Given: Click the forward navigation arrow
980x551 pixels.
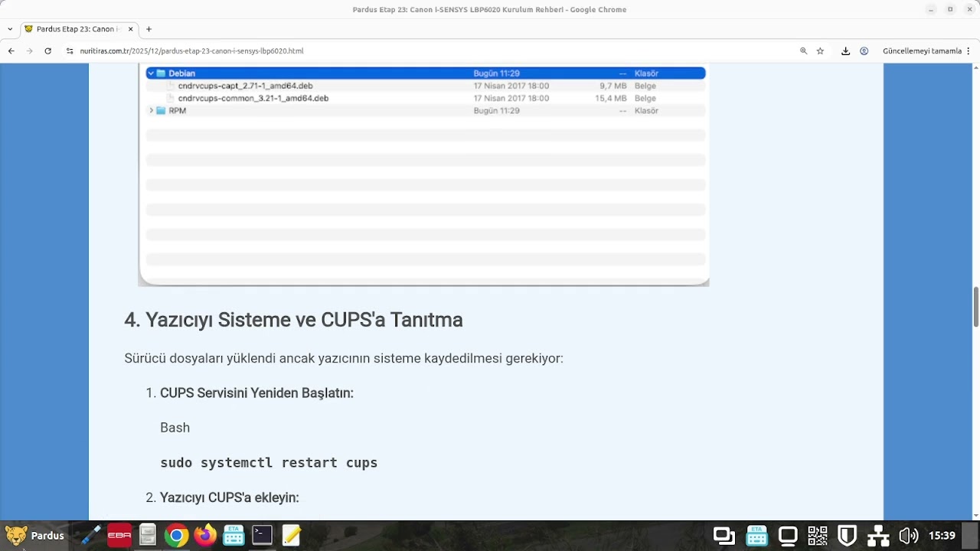Looking at the screenshot, I should point(29,51).
